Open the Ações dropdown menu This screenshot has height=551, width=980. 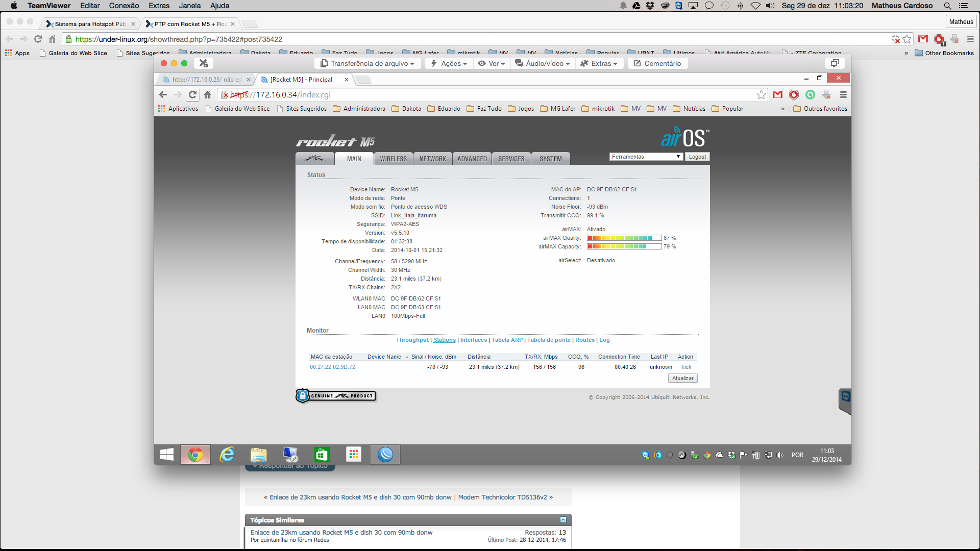(449, 63)
